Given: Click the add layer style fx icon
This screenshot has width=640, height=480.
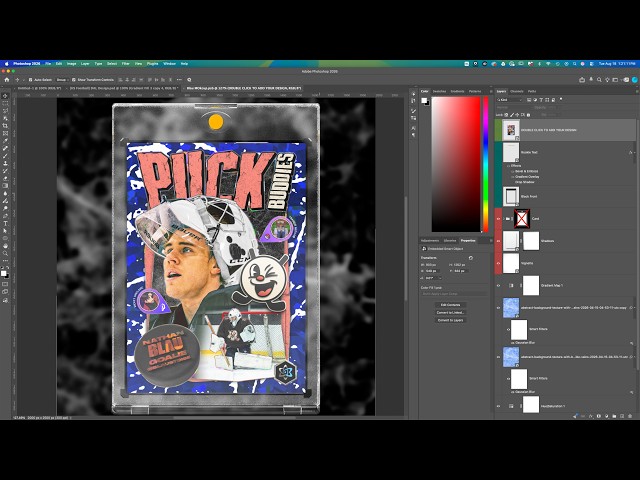Looking at the screenshot, I should point(591,416).
